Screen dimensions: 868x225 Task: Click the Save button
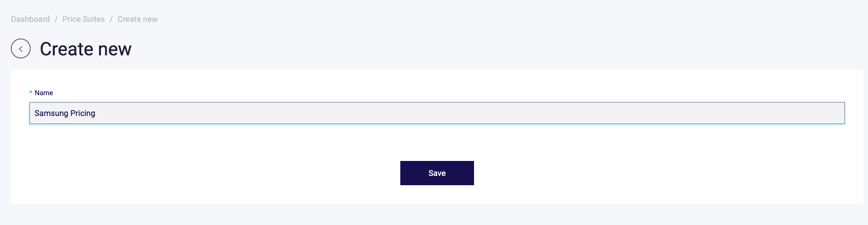pos(437,173)
